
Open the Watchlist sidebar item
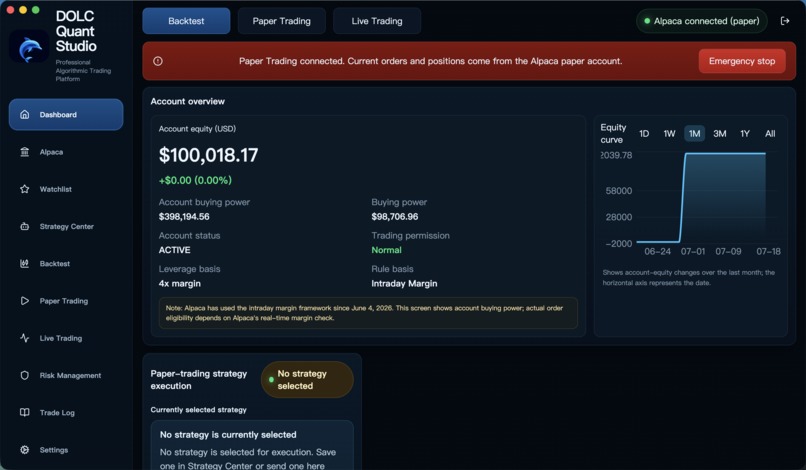[66, 189]
